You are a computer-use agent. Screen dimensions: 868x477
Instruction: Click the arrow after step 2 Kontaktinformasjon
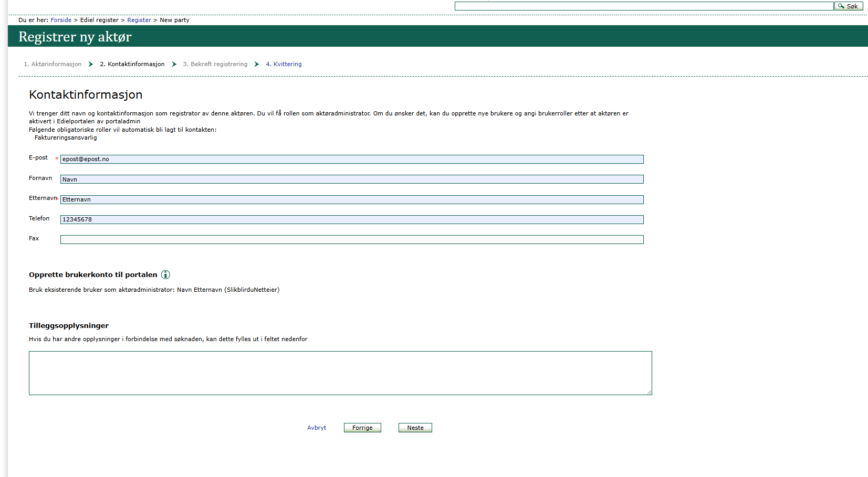[x=174, y=64]
